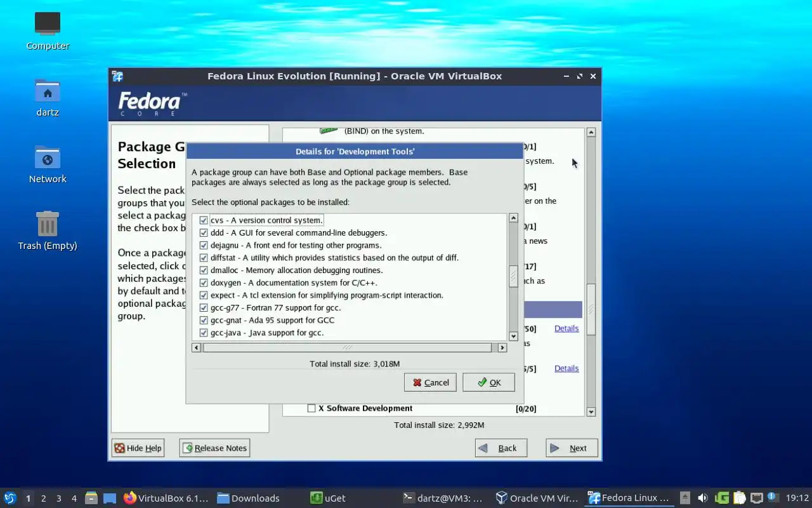
Task: Click the show desktop taskbar icon
Action: click(110, 498)
